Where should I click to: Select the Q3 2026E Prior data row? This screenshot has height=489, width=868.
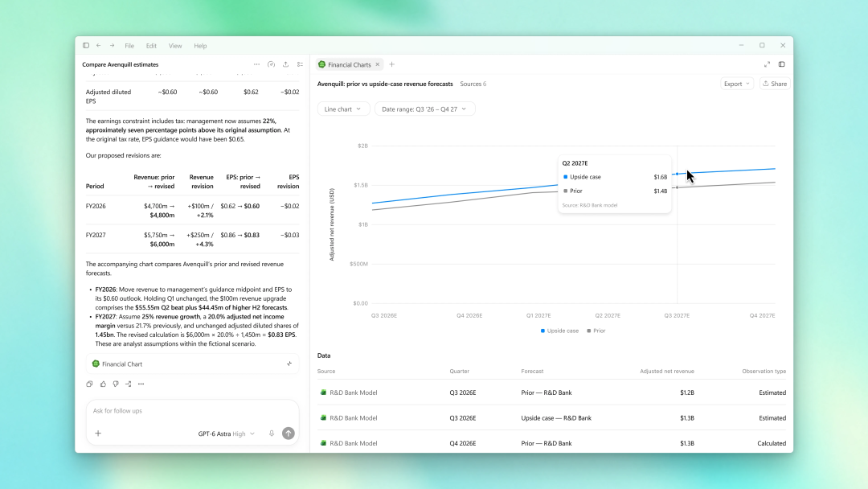click(551, 392)
